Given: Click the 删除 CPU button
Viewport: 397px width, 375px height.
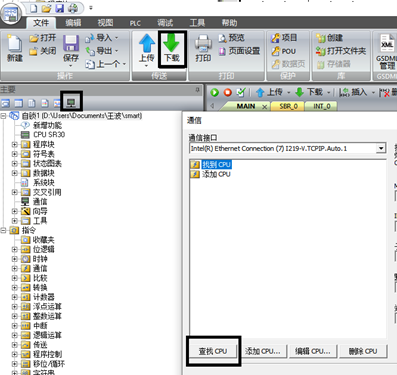Looking at the screenshot, I should pyautogui.click(x=363, y=351).
